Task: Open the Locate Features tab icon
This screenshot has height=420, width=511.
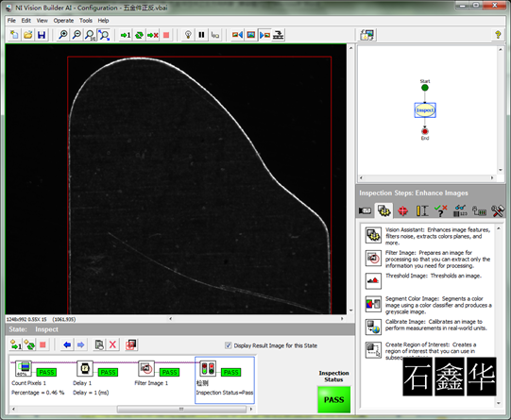Action: click(402, 211)
